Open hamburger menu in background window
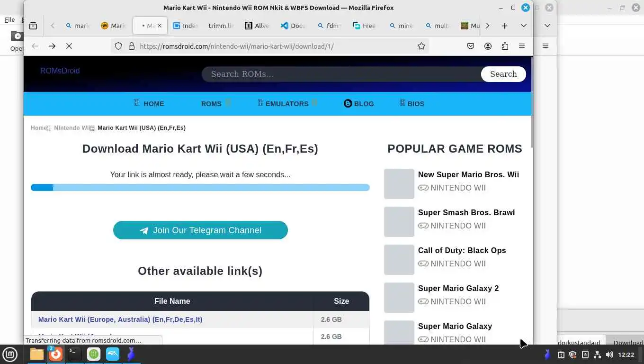Screen dimensions: 644x364 546,46
